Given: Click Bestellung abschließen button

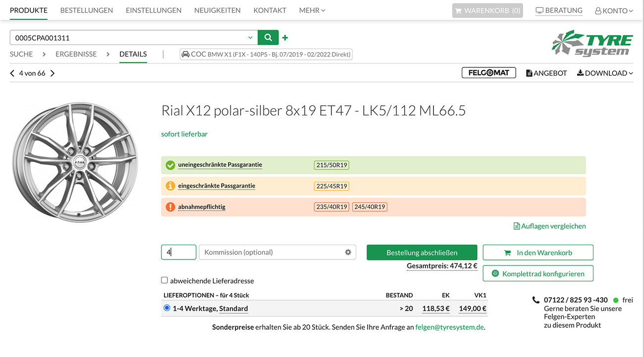Looking at the screenshot, I should (x=422, y=253).
